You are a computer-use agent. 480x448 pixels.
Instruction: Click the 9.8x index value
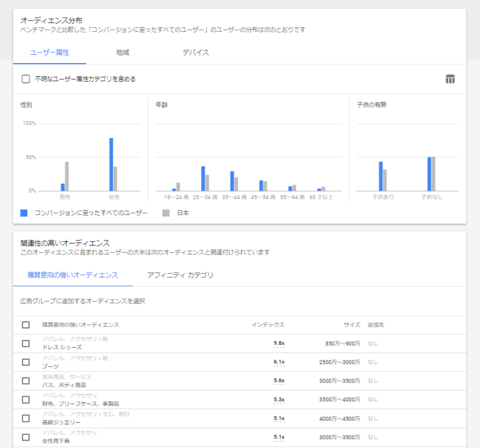click(279, 344)
